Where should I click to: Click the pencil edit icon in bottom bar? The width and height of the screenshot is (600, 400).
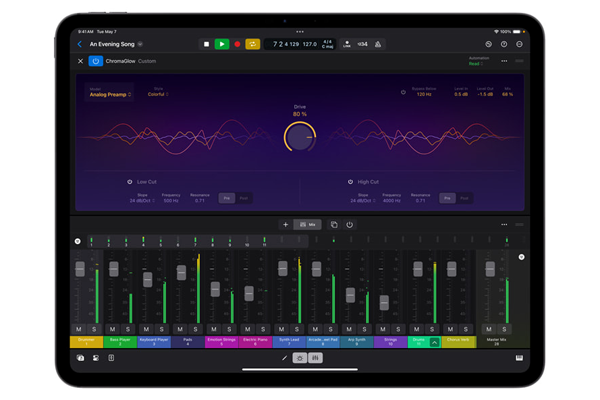click(284, 357)
